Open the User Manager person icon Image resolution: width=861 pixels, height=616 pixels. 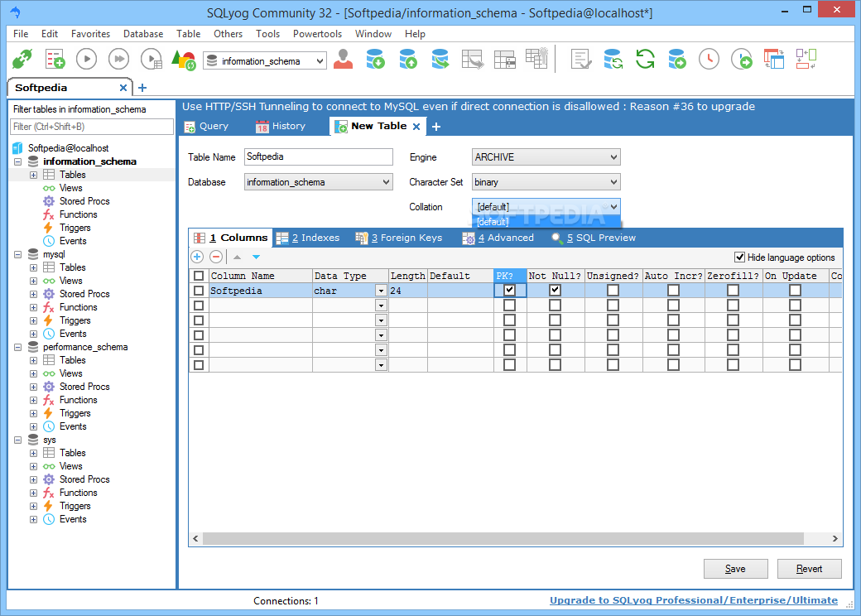click(344, 59)
